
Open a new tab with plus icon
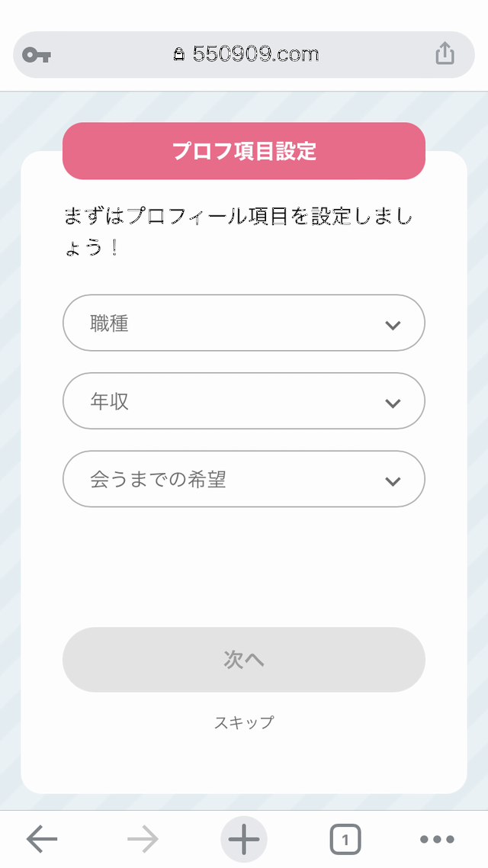244,840
